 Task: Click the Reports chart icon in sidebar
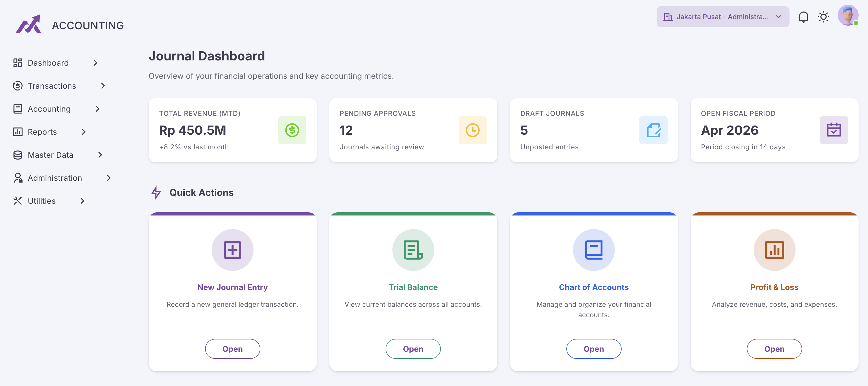coord(18,132)
